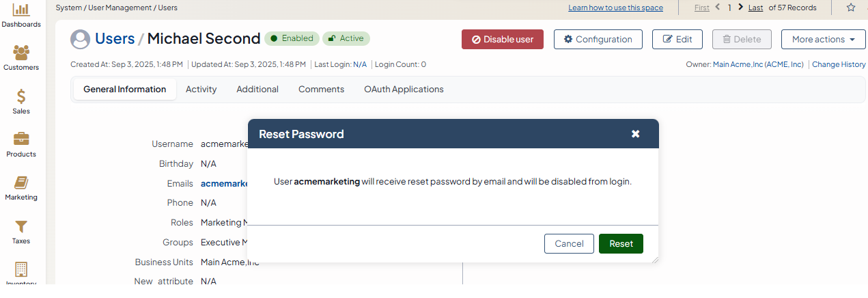Open the Dashboards sidebar icon
Viewport: 868px width, 298px height.
[x=21, y=10]
